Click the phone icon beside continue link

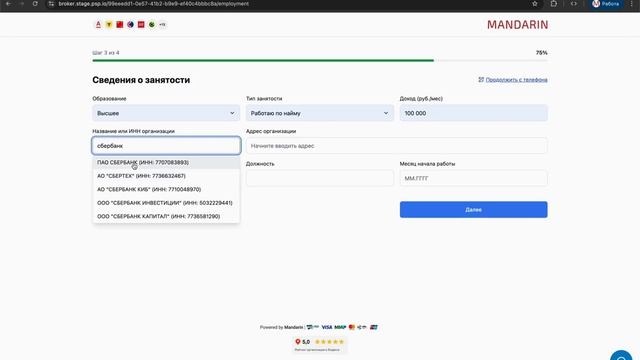point(481,80)
